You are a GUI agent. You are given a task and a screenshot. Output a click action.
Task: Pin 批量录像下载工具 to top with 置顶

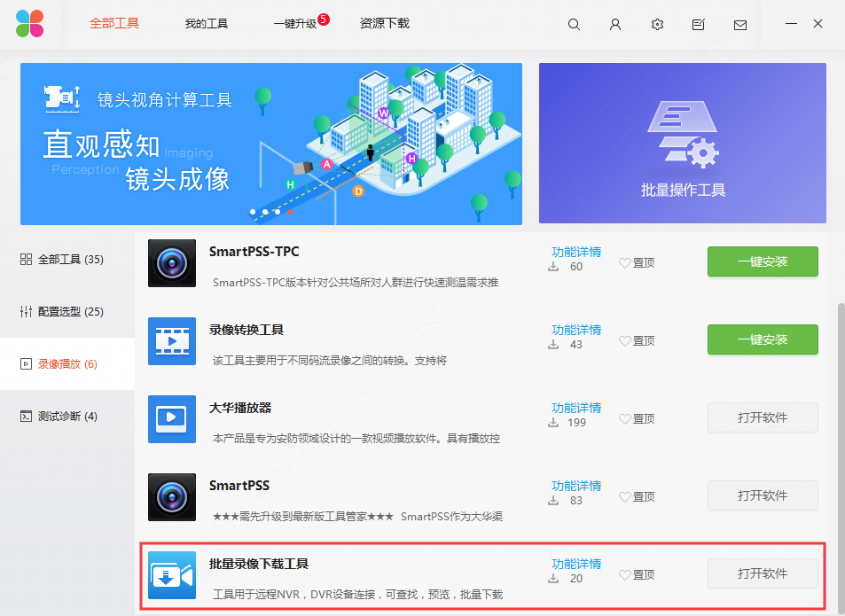637,575
